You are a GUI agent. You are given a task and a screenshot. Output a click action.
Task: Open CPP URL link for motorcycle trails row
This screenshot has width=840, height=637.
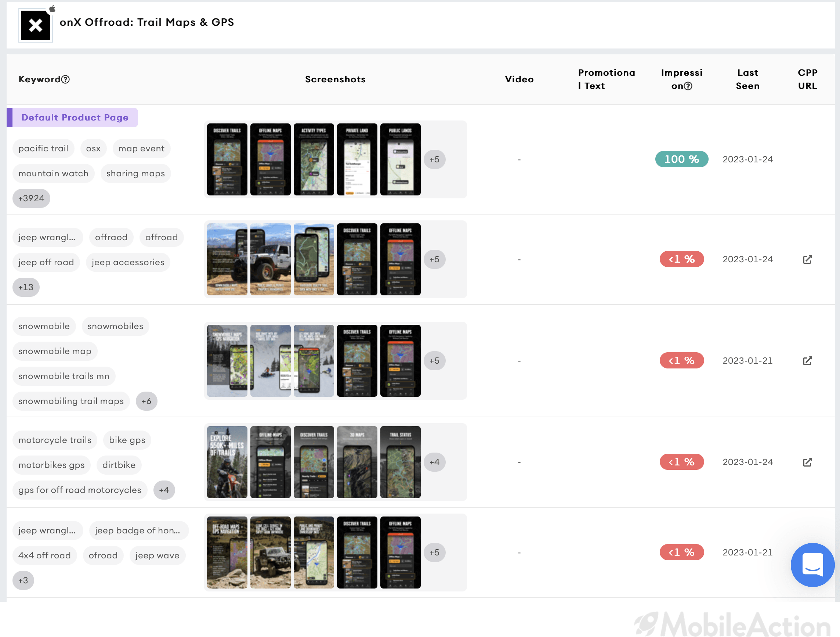(x=807, y=462)
